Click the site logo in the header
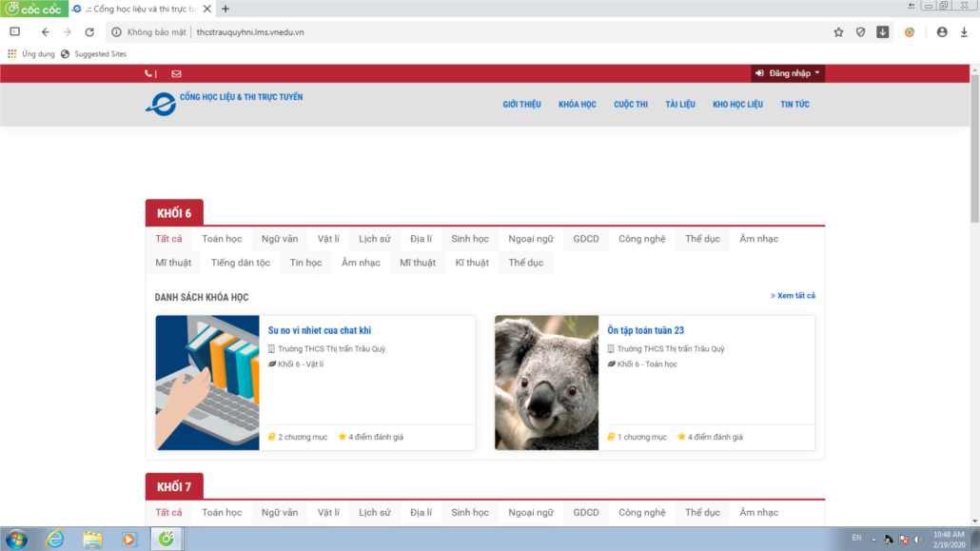The height and width of the screenshot is (551, 980). [161, 104]
